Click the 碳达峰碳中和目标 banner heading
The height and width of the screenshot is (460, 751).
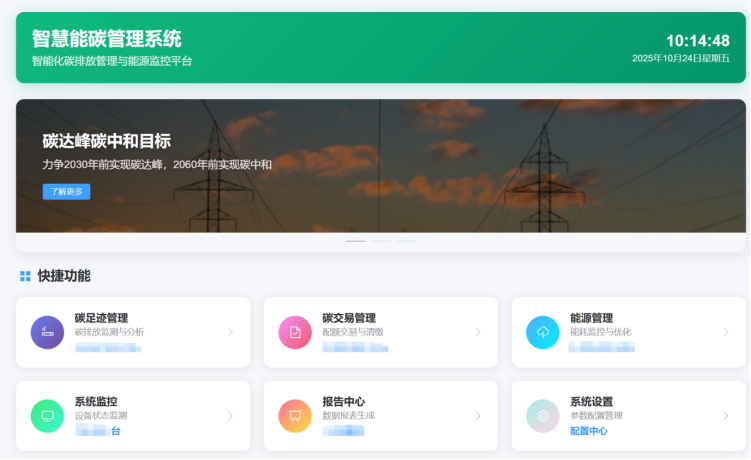(x=107, y=141)
